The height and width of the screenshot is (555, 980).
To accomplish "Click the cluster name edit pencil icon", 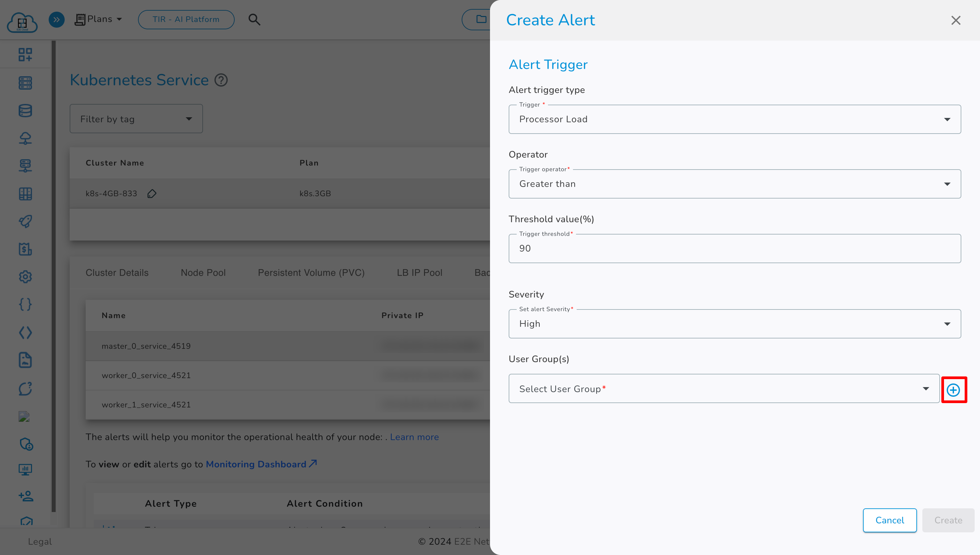I will click(x=151, y=194).
